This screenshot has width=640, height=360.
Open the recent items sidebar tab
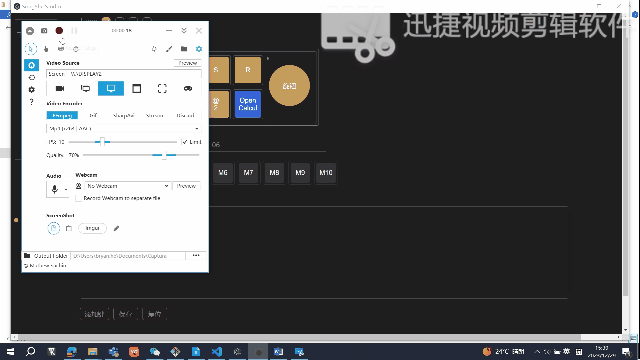coord(31,78)
